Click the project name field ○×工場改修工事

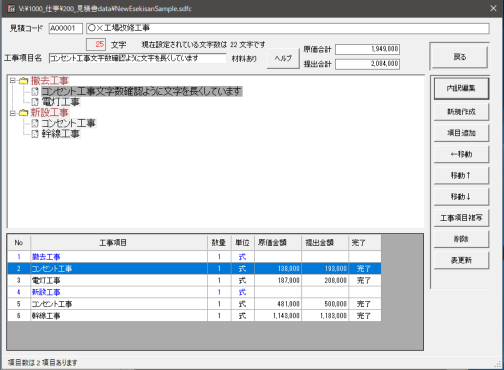tap(288, 28)
